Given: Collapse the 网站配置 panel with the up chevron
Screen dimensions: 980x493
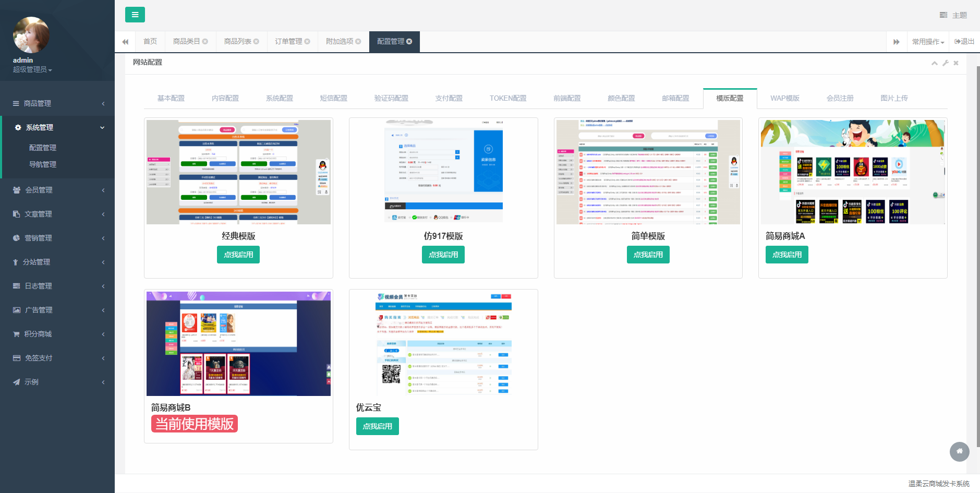Looking at the screenshot, I should click(x=934, y=63).
